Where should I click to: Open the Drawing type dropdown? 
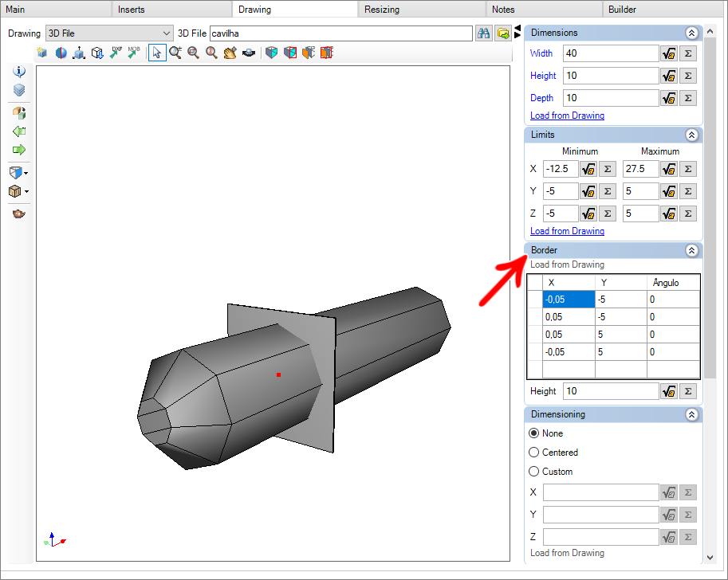(x=109, y=33)
